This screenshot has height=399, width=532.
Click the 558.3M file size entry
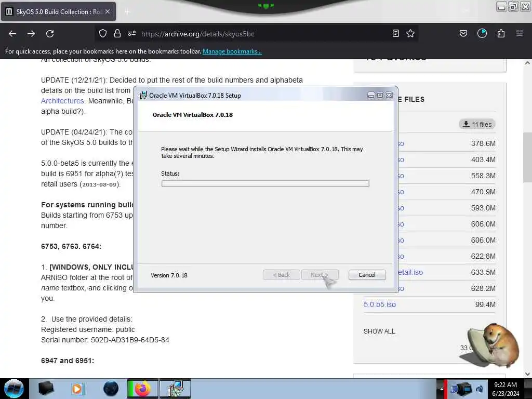(x=483, y=176)
